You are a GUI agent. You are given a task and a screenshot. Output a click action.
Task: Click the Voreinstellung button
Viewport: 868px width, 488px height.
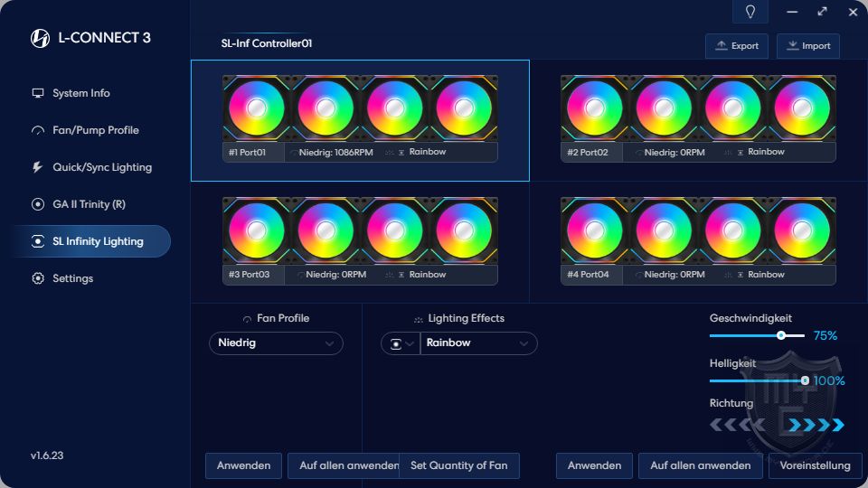(x=815, y=465)
